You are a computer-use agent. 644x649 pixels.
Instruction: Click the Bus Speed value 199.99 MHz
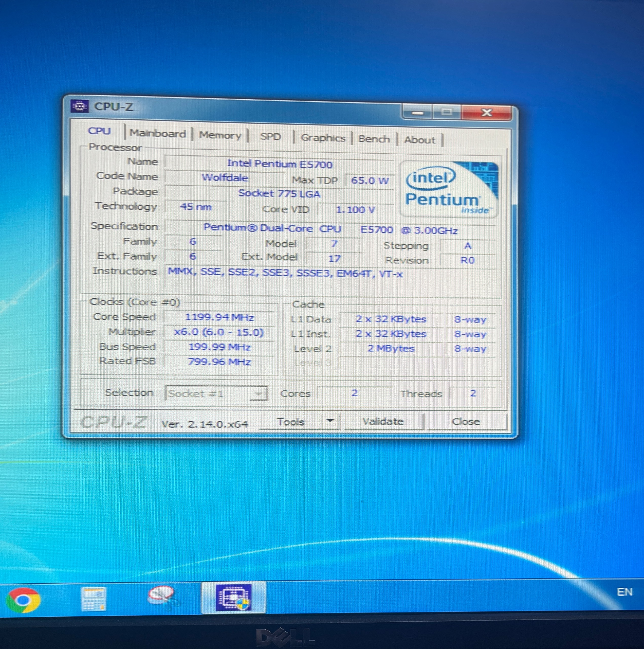pos(219,347)
